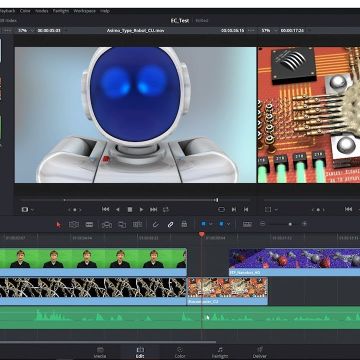Switch to the Color page tab

pyautogui.click(x=180, y=352)
